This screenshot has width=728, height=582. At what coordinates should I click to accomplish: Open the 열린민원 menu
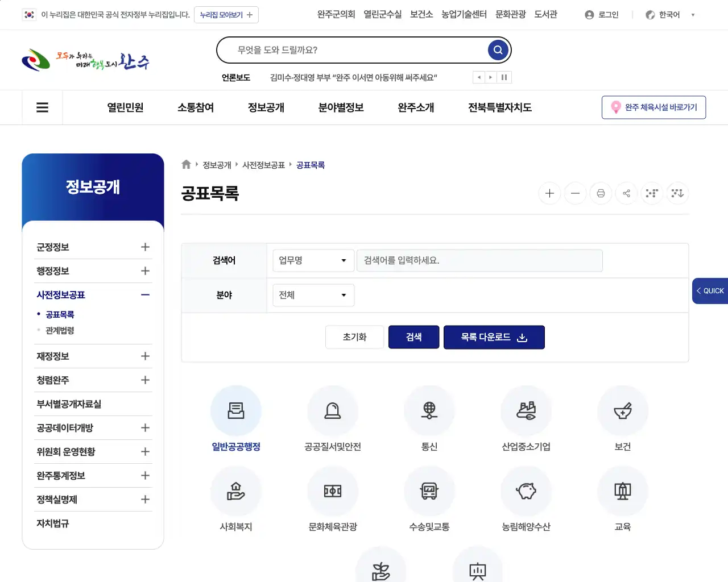tap(125, 107)
